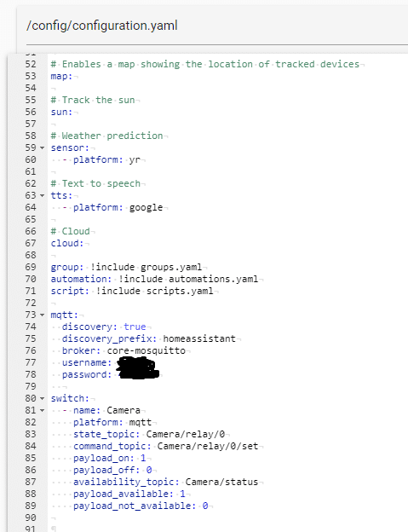Screen dimensions: 408x532
Task: Click the /config/configuration.yaml file path title
Action: click(x=102, y=26)
